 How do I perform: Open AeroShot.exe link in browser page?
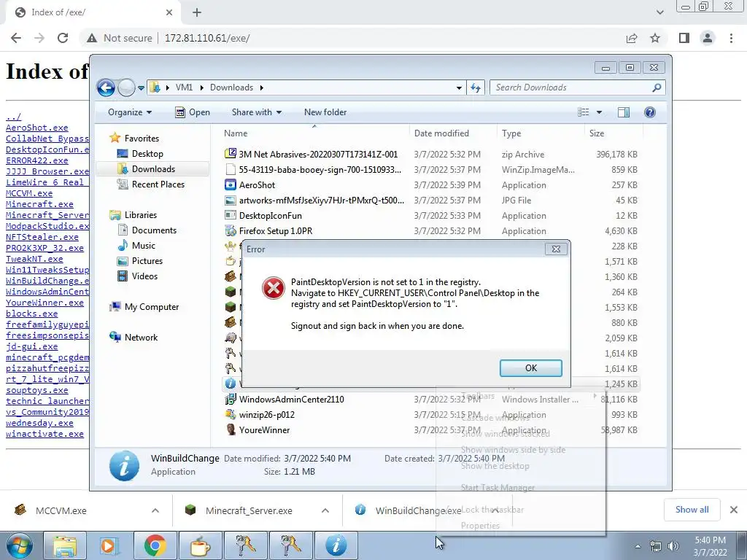click(37, 128)
